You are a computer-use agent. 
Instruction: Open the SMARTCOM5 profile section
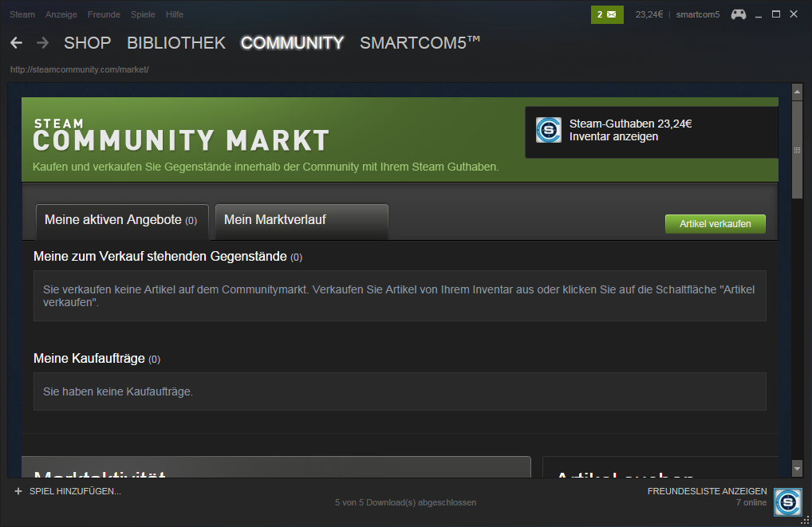[420, 43]
